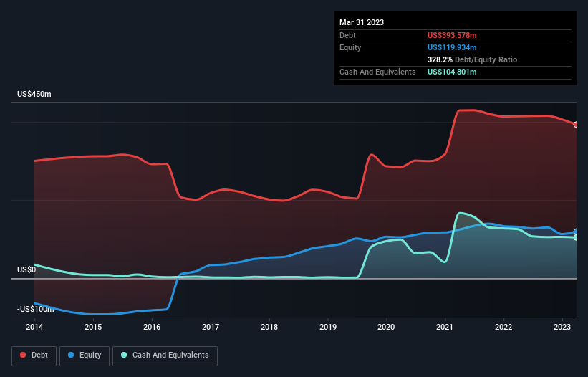
Task: Click the US$119.934m equity value
Action: pyautogui.click(x=452, y=47)
